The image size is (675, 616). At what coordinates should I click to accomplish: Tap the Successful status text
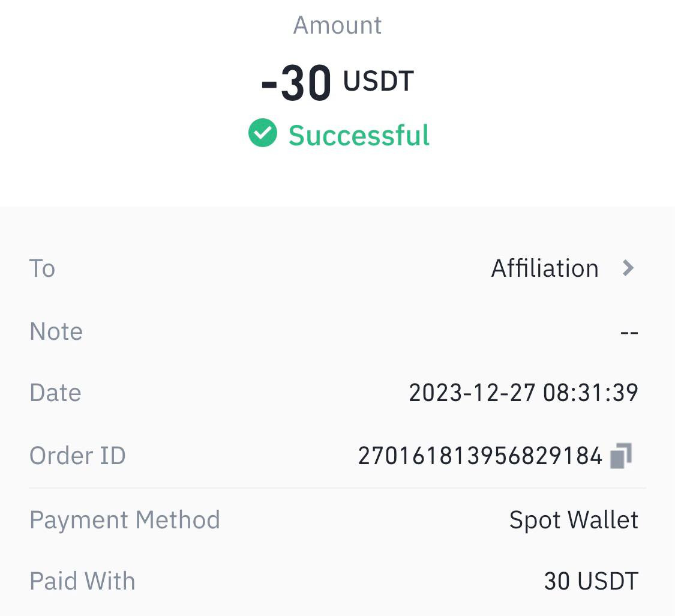tap(359, 135)
